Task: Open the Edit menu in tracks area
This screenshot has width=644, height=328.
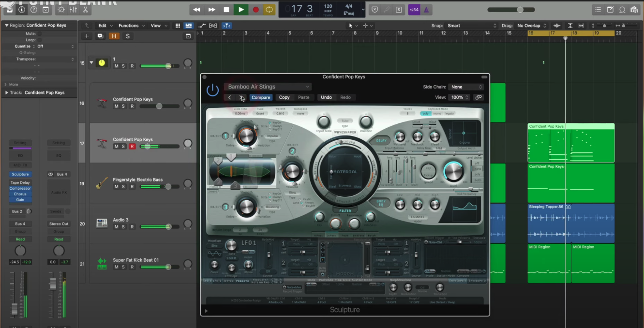Action: pos(104,26)
